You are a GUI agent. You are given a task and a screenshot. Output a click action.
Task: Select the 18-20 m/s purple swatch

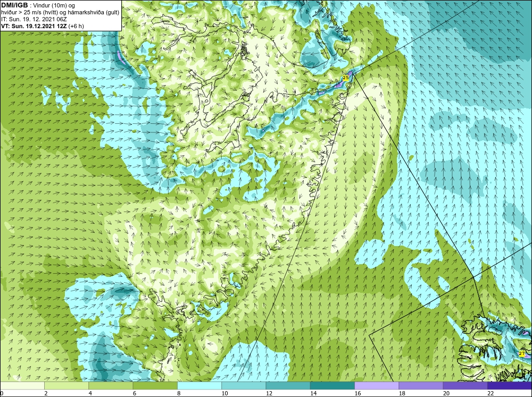[421, 386]
